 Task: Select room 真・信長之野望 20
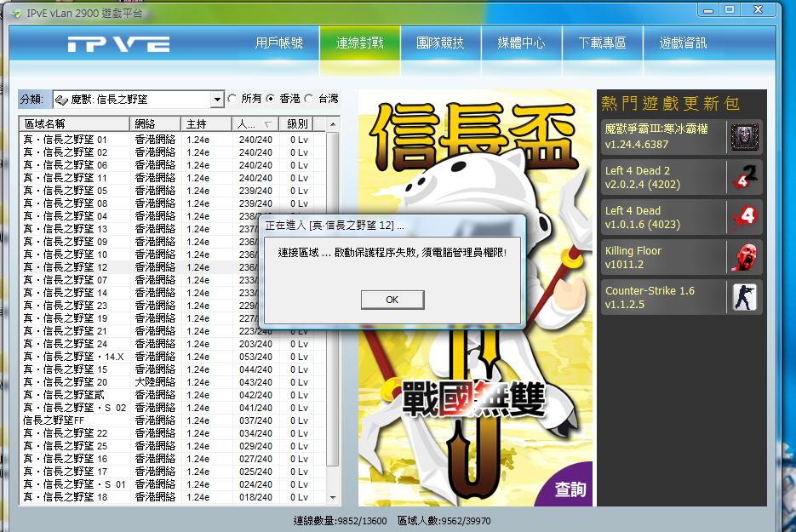click(173, 382)
